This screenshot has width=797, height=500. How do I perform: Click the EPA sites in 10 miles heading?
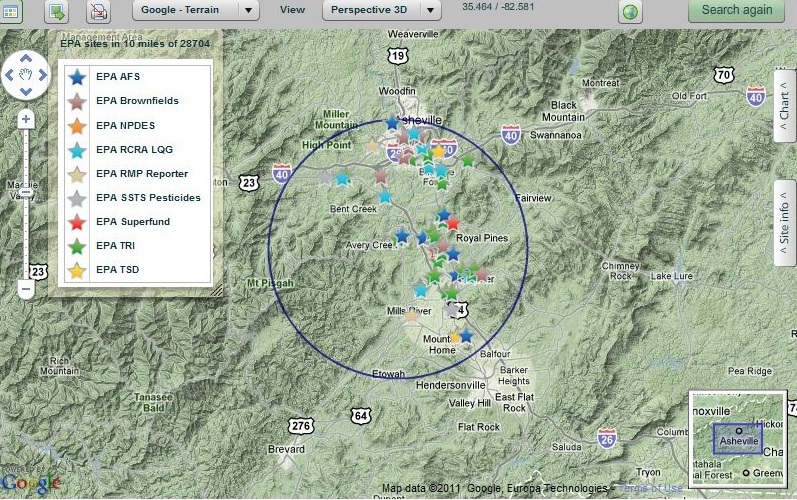click(135, 44)
